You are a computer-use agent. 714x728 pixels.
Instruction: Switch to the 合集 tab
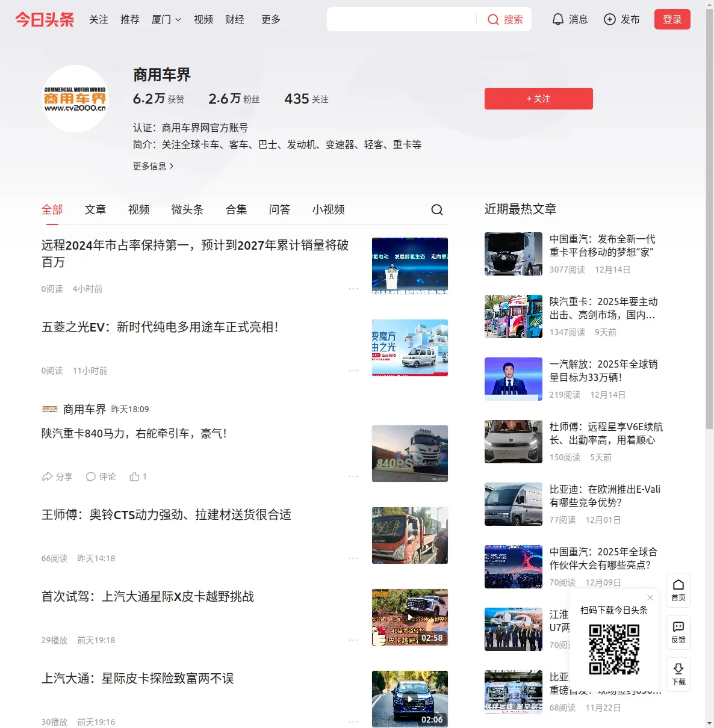pyautogui.click(x=237, y=209)
